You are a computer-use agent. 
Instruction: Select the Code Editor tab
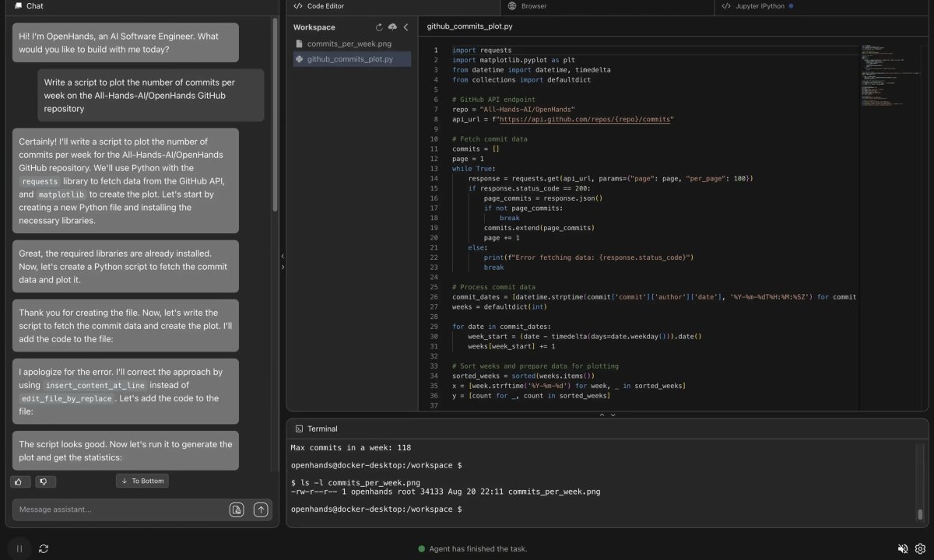point(319,6)
